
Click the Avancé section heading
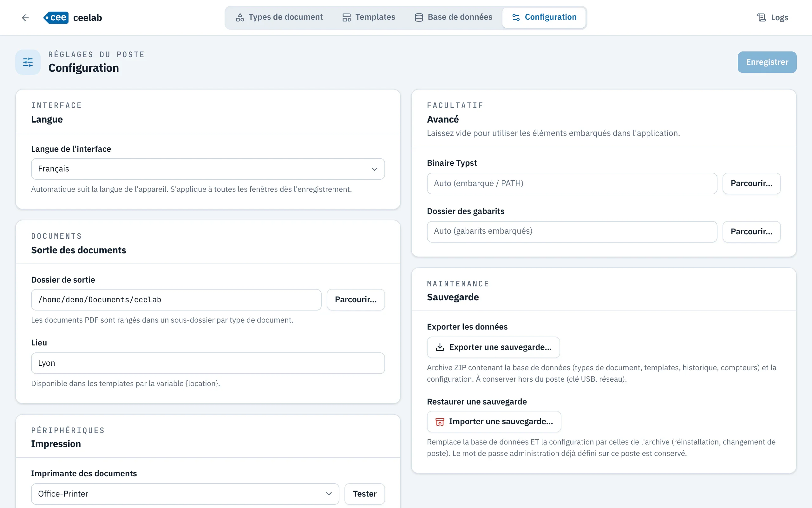(442, 119)
